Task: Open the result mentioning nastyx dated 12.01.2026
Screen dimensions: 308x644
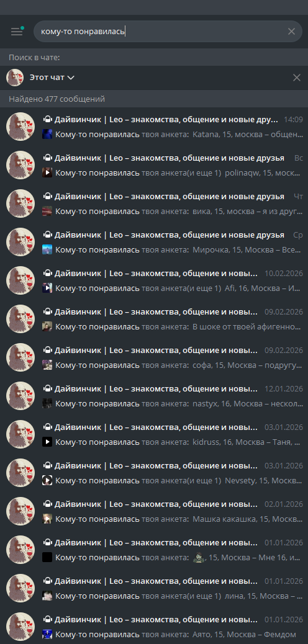Action: (x=154, y=396)
